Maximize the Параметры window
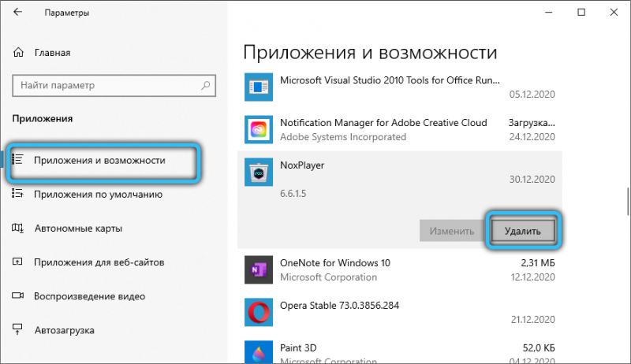The height and width of the screenshot is (364, 631). pos(581,12)
